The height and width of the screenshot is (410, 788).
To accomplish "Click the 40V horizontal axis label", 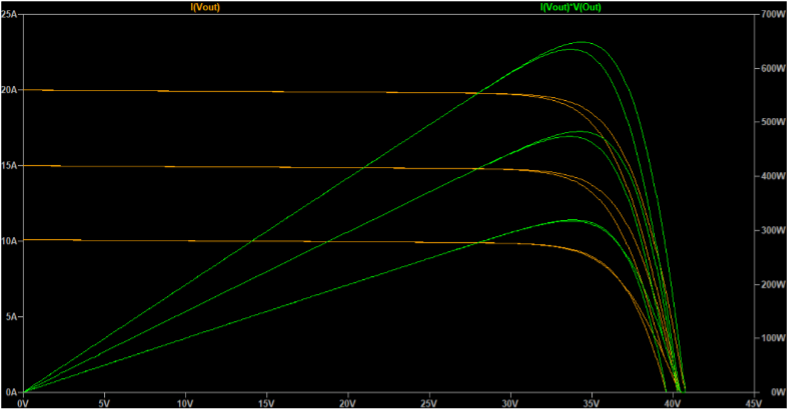I will click(x=672, y=403).
